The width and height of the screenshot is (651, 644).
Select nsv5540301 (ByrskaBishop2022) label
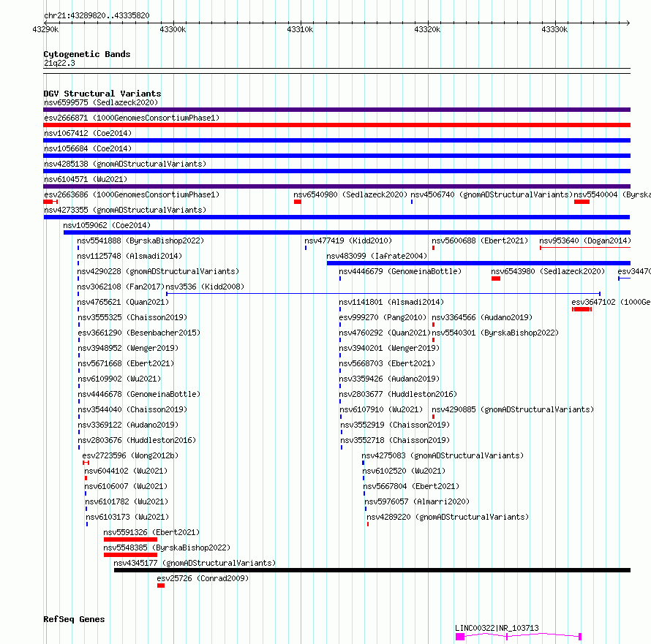coord(495,333)
